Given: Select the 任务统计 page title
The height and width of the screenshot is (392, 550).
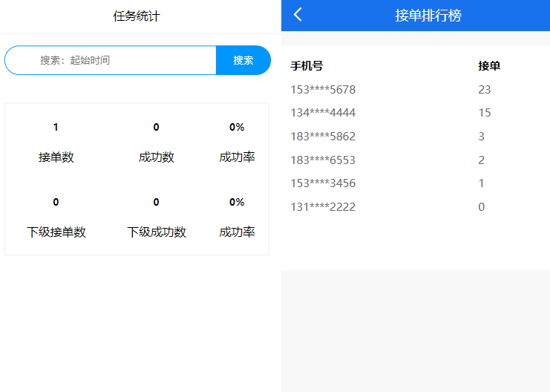Looking at the screenshot, I should [137, 16].
